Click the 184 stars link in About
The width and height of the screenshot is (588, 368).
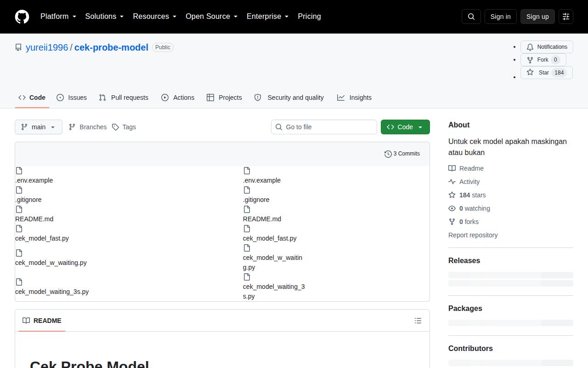coord(467,195)
